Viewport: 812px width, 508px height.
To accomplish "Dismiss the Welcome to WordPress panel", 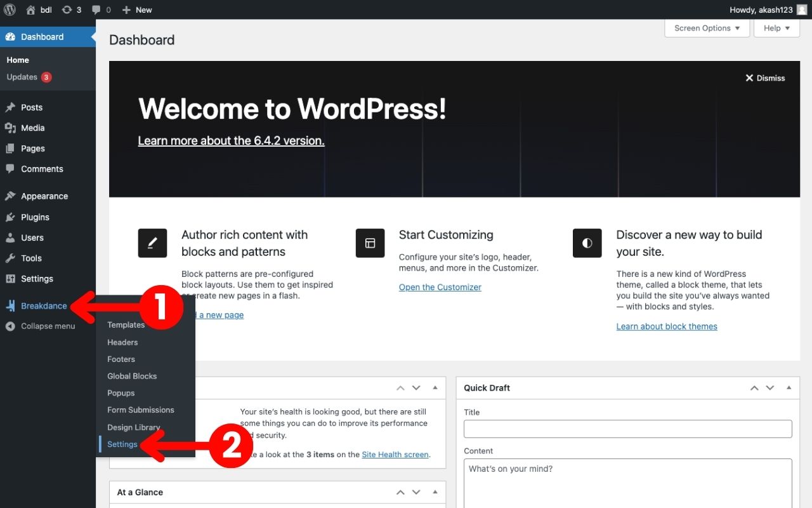I will (x=765, y=77).
